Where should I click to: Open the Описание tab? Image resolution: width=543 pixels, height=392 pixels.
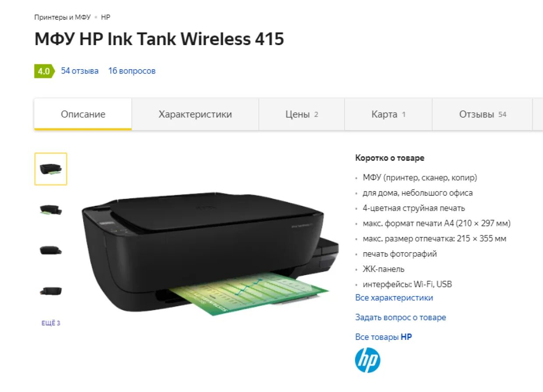point(83,114)
